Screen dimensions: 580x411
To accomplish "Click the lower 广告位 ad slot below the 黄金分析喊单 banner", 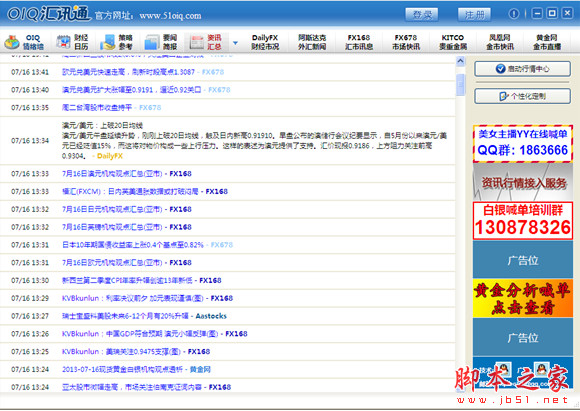I will (522, 337).
